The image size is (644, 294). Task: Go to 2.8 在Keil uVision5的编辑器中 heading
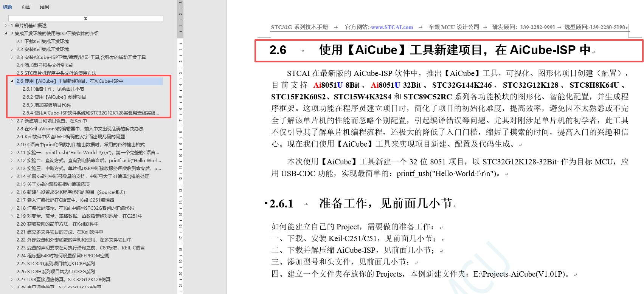point(80,129)
